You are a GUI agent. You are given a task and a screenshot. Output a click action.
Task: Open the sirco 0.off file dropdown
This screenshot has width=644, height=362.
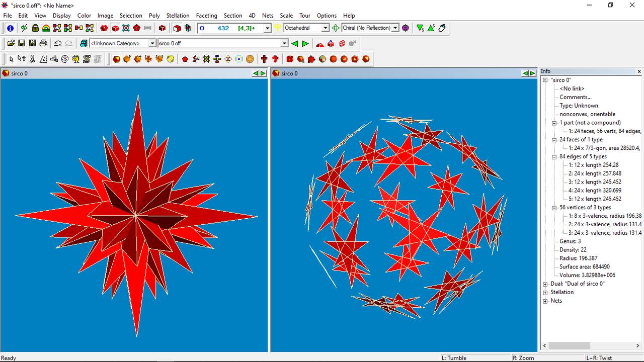pyautogui.click(x=284, y=44)
